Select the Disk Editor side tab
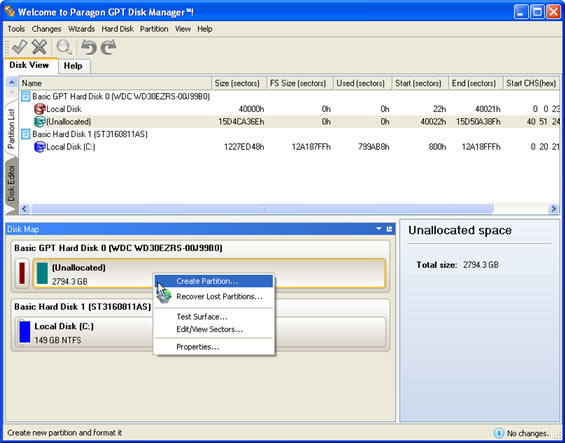The height and width of the screenshot is (443, 565). coord(12,183)
